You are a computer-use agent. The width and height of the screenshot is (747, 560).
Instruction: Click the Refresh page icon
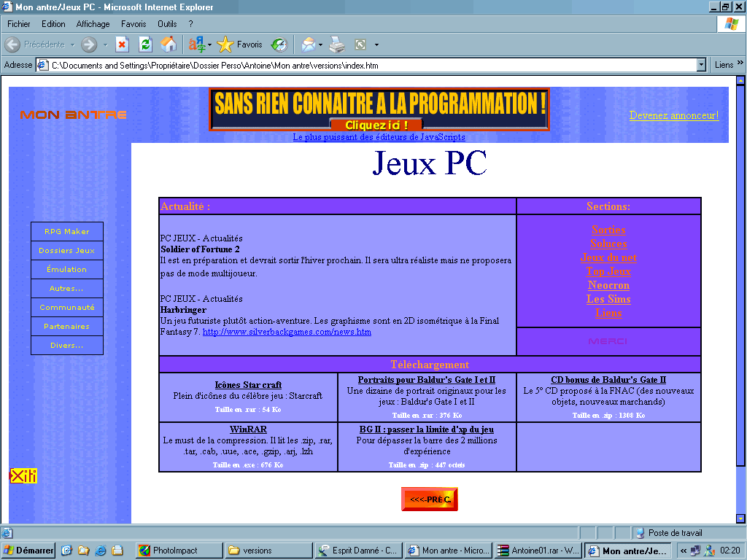pyautogui.click(x=145, y=44)
